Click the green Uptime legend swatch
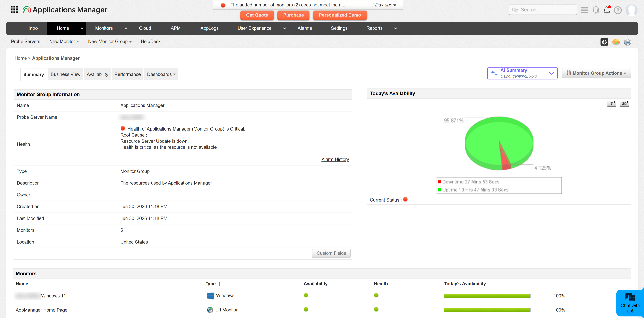The width and height of the screenshot is (644, 318). (439, 190)
